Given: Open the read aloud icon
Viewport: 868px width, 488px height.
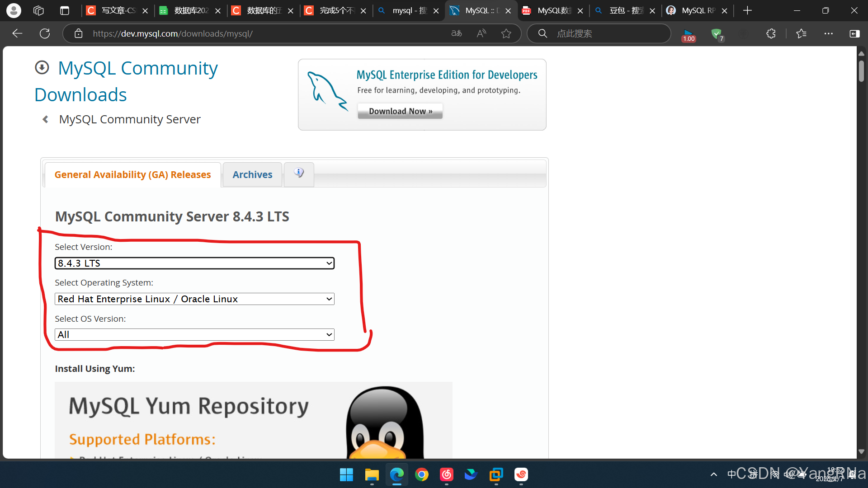Looking at the screenshot, I should [x=481, y=33].
